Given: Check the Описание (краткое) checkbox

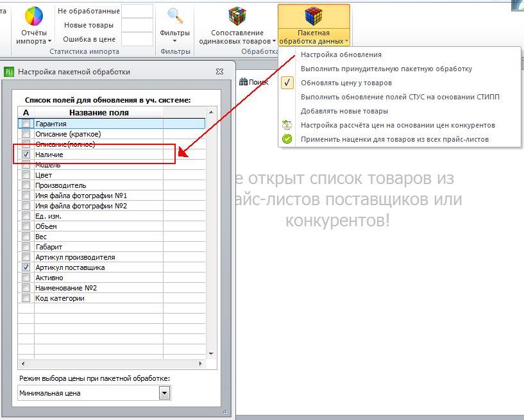Looking at the screenshot, I should (26, 133).
